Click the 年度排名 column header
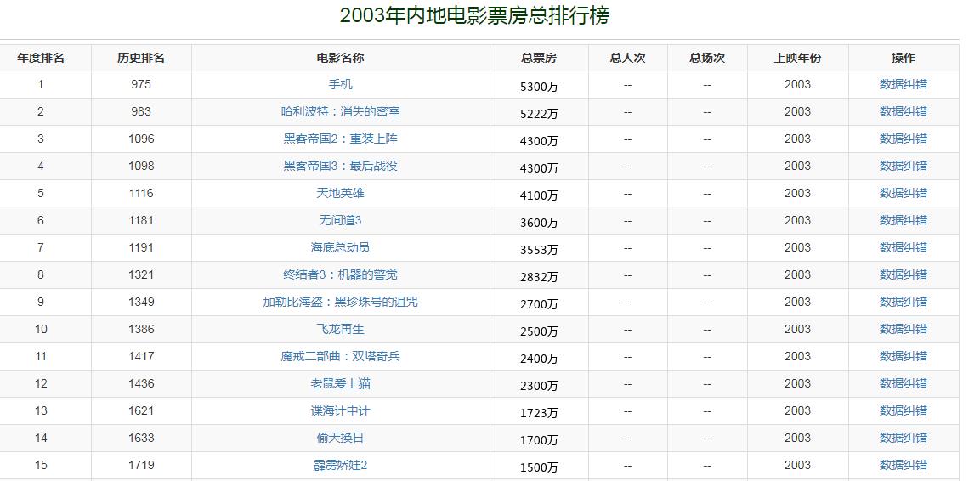980x481 pixels. (x=41, y=58)
